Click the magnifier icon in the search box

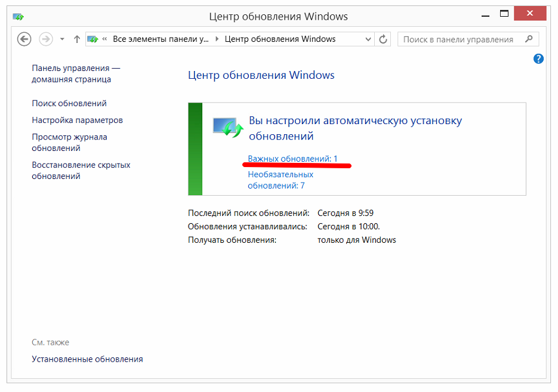[529, 39]
